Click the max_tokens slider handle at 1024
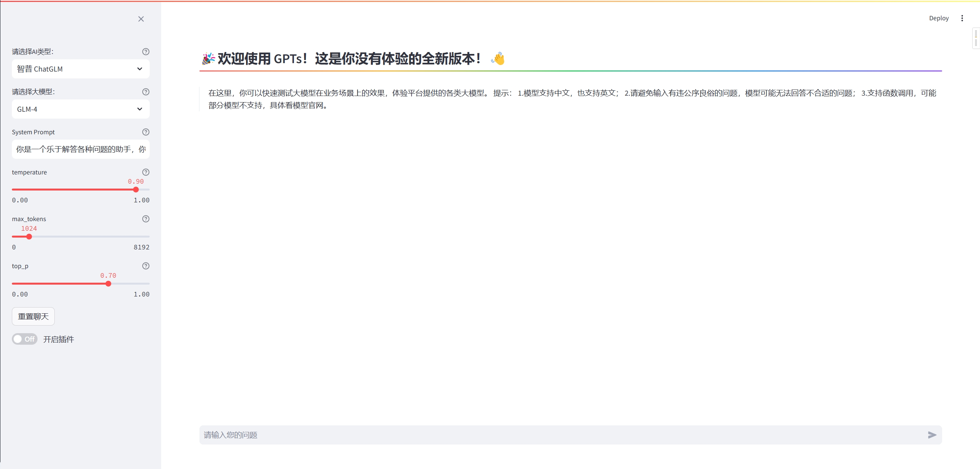This screenshot has width=980, height=469. 29,236
